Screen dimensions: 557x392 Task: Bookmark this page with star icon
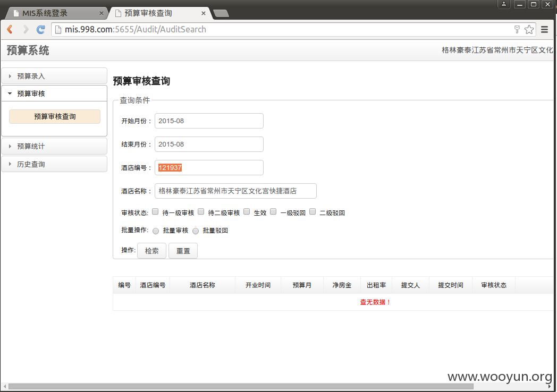click(529, 29)
